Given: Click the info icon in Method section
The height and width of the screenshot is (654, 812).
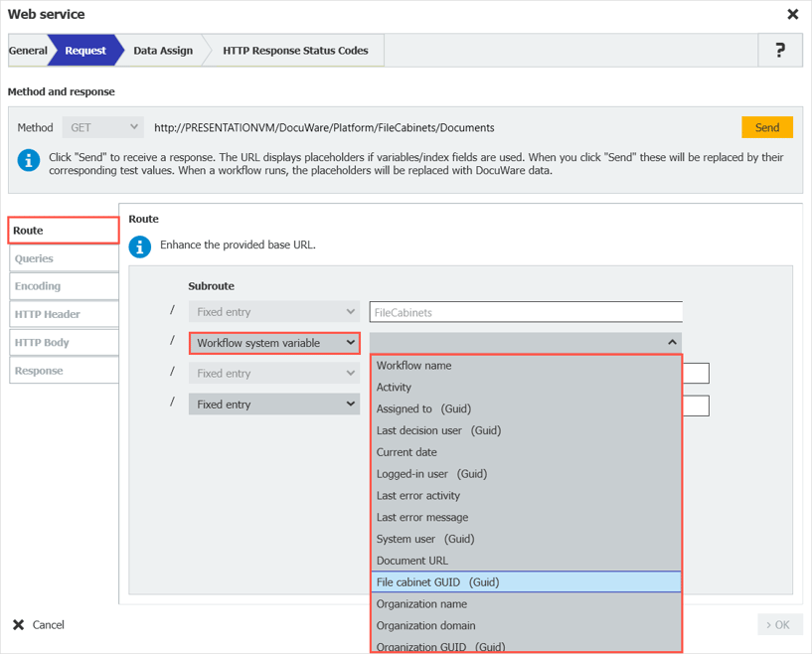Looking at the screenshot, I should pyautogui.click(x=29, y=160).
